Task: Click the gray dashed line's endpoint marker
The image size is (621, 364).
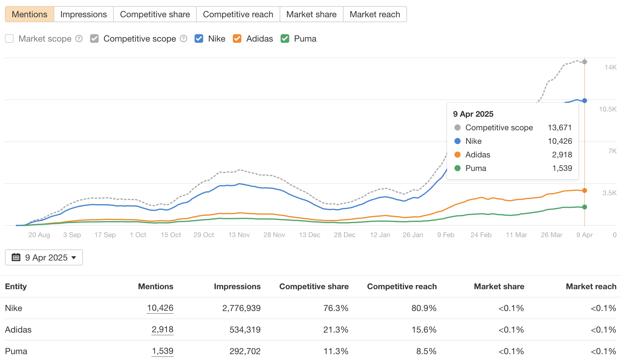Action: coord(585,62)
